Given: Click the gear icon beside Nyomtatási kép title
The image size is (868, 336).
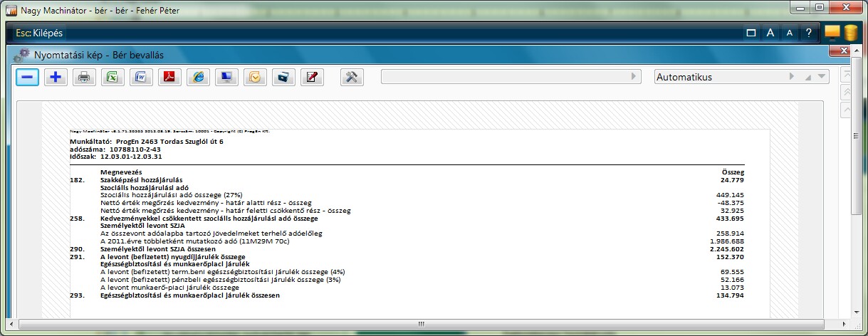Looking at the screenshot, I should (x=23, y=54).
